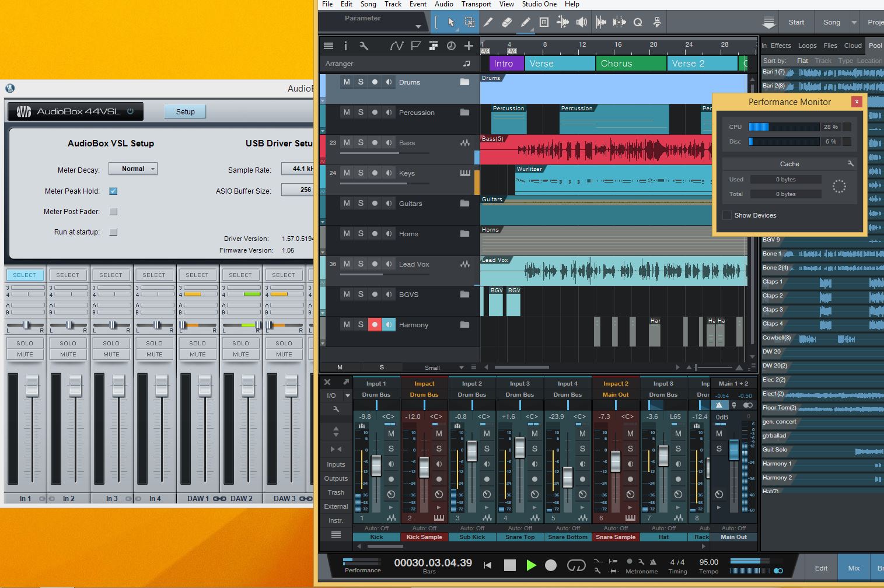Open the Parameter dropdown arrow
Image resolution: width=884 pixels, height=588 pixels.
pyautogui.click(x=418, y=26)
